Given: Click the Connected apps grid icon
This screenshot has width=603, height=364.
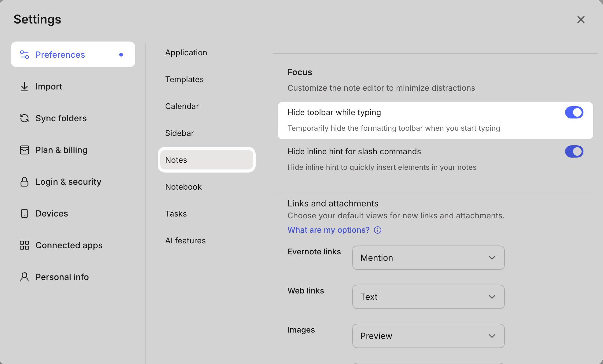Looking at the screenshot, I should coord(24,245).
